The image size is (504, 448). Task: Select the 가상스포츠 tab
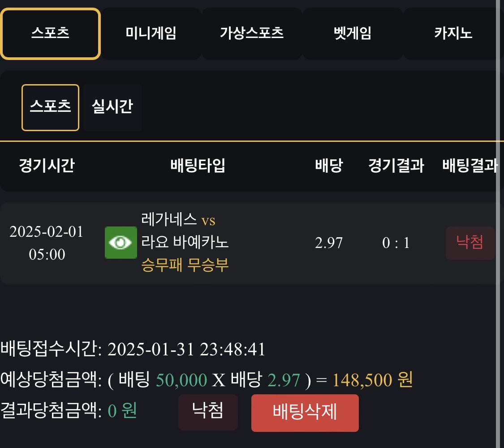coord(251,34)
